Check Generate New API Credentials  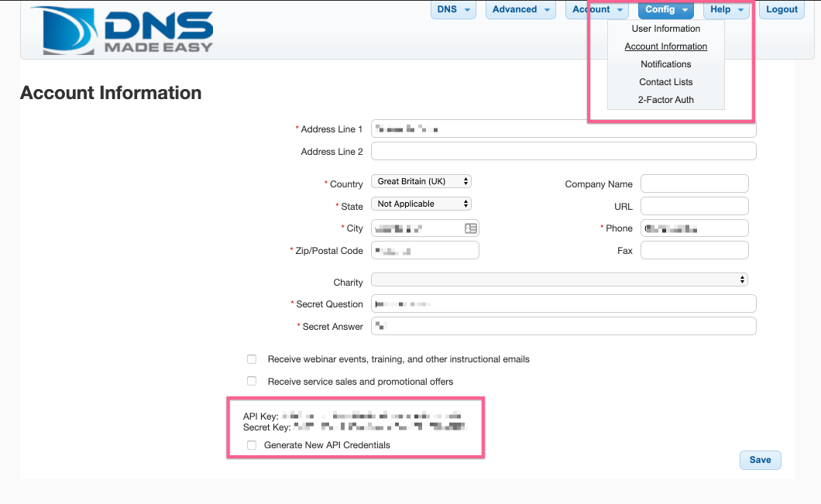(x=252, y=445)
